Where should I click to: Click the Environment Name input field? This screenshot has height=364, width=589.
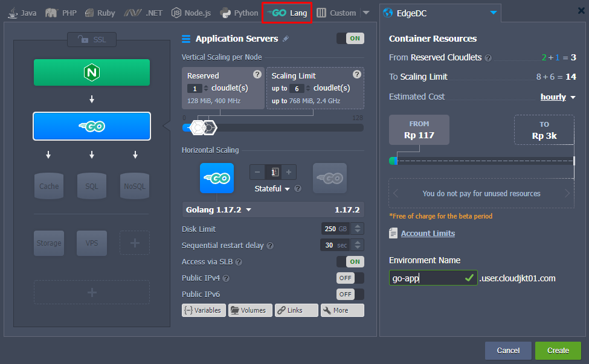[x=429, y=278]
